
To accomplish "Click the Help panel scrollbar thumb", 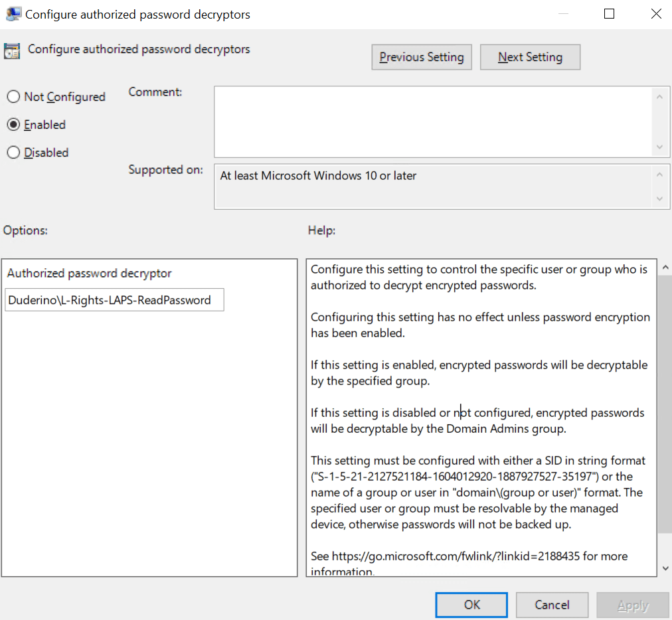I will tap(665, 405).
